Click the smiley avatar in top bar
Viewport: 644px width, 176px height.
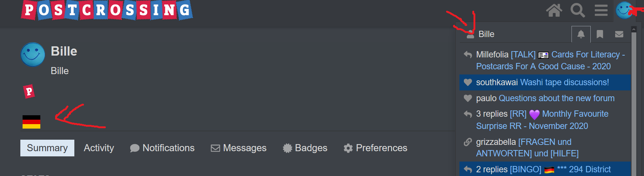624,10
